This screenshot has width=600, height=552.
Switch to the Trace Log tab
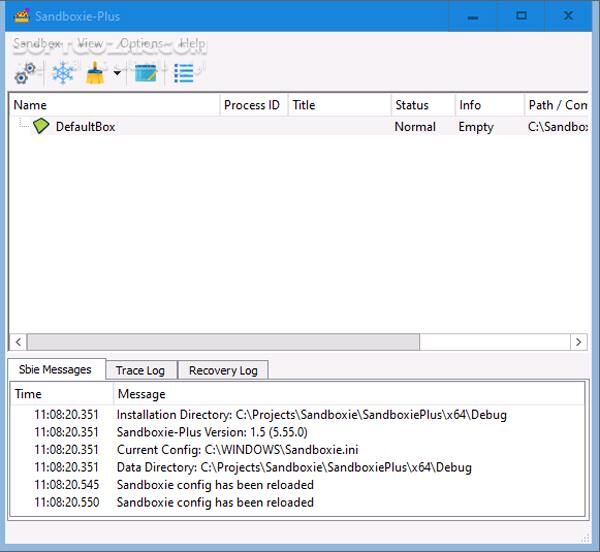[140, 370]
